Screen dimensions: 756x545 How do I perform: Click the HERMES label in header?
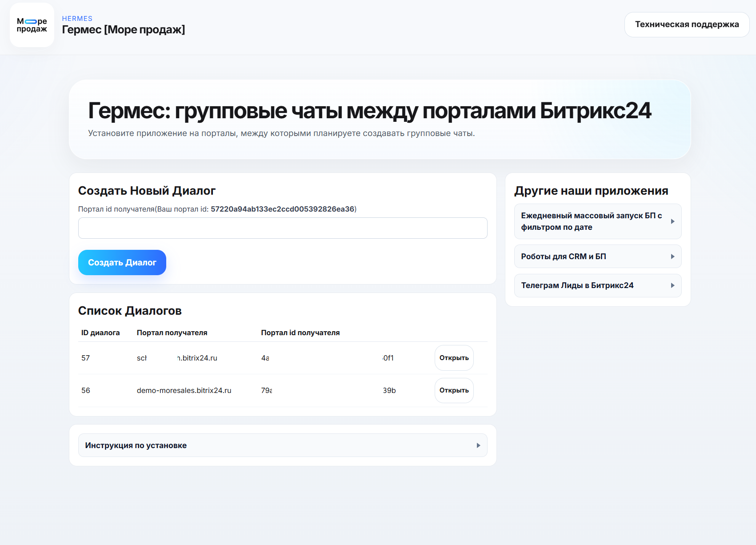(77, 19)
